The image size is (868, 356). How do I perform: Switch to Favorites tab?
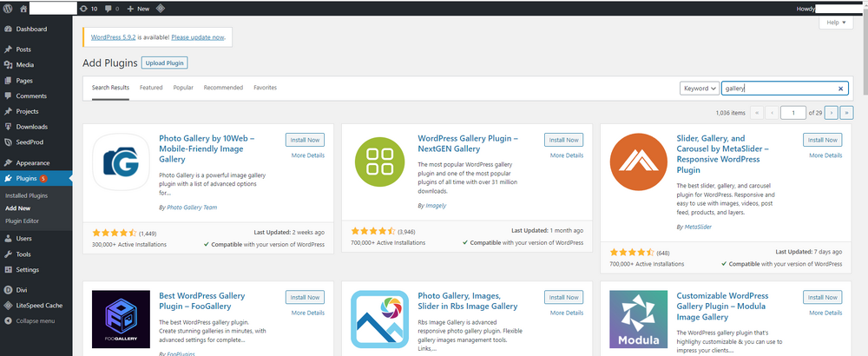pos(265,88)
